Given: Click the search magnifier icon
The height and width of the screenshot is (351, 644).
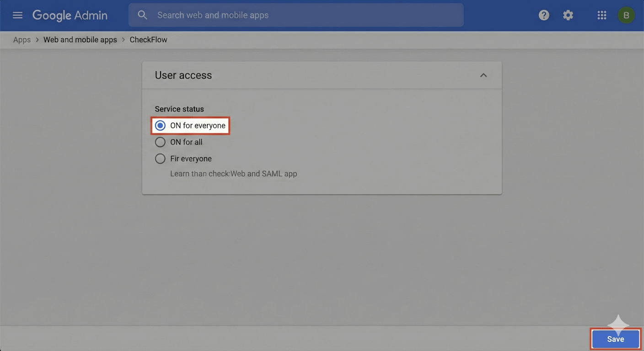Looking at the screenshot, I should click(142, 15).
